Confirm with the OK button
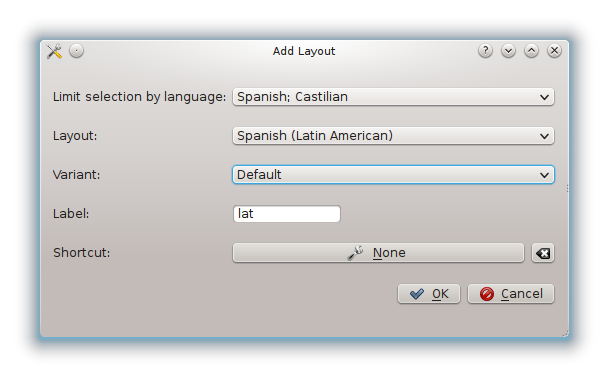Screen dimensions: 609x377 tap(429, 294)
